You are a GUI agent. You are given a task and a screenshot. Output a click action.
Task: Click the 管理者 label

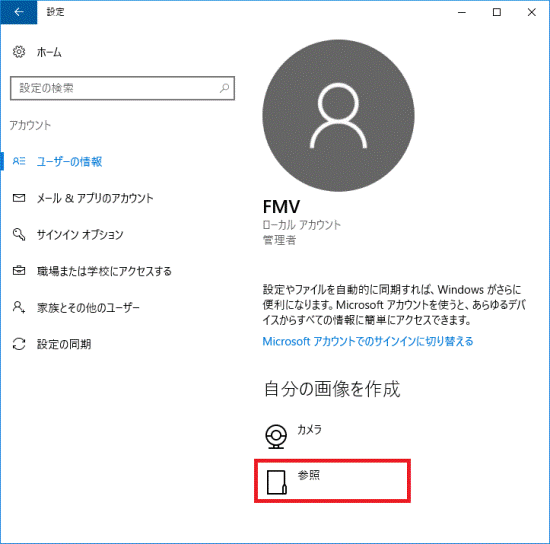tap(280, 240)
